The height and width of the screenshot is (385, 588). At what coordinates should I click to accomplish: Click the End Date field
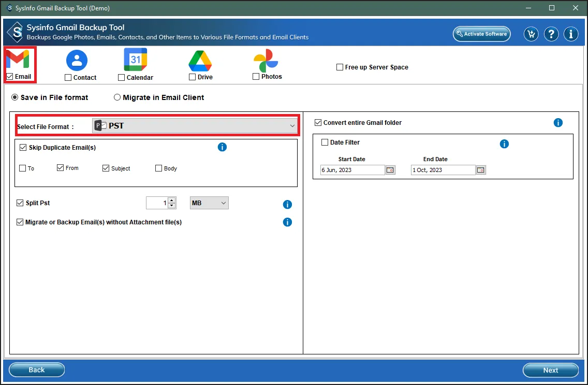pos(443,170)
